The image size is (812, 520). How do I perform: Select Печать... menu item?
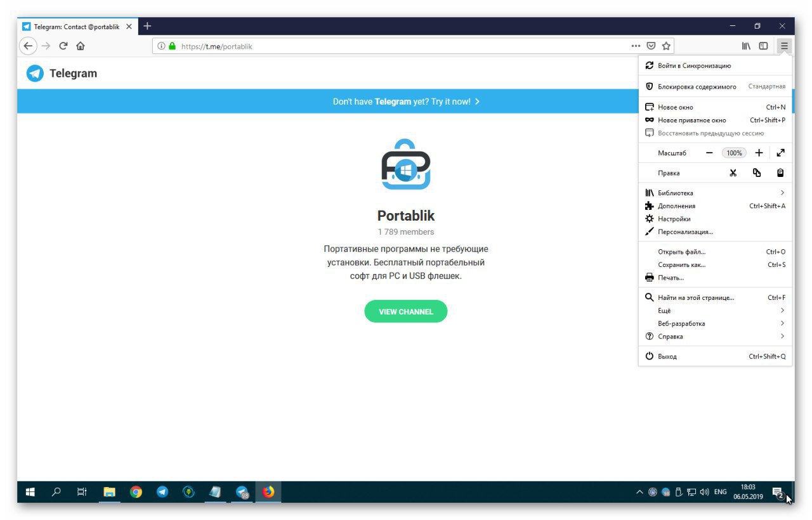715,278
